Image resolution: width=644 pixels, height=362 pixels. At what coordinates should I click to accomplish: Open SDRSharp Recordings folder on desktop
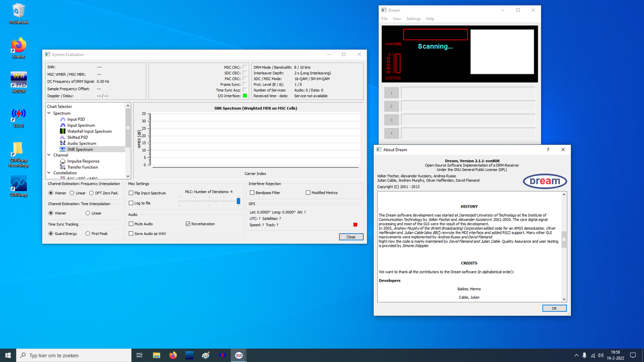tap(19, 155)
